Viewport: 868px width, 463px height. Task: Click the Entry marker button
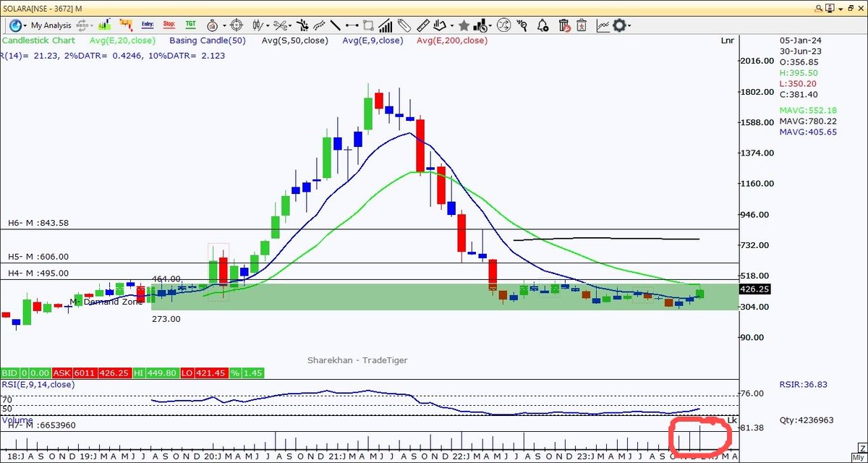coord(149,25)
